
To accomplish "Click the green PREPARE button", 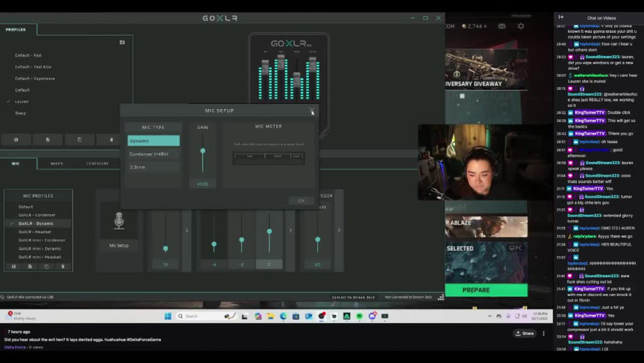I will click(x=486, y=290).
